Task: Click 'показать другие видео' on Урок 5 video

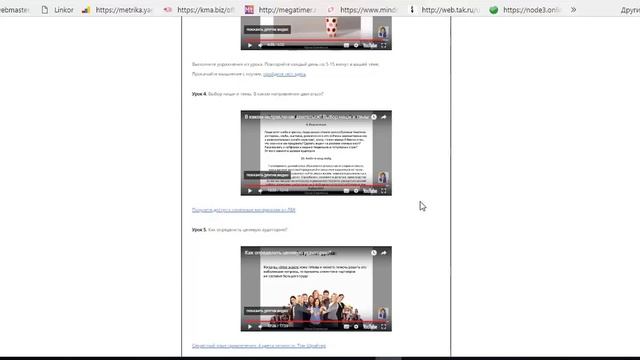Action: point(267,311)
